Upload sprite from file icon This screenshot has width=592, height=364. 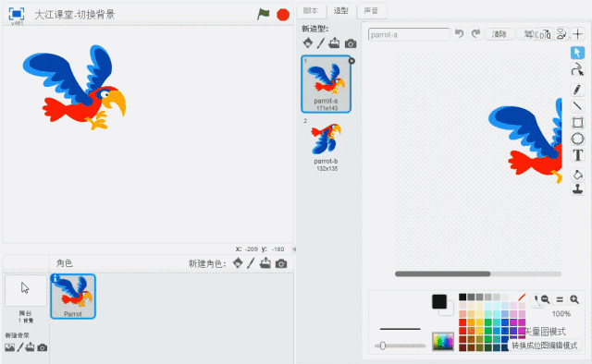(x=265, y=263)
